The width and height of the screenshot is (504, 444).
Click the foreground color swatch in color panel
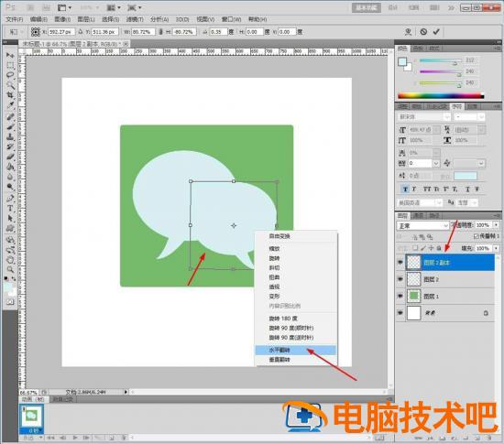pos(402,61)
